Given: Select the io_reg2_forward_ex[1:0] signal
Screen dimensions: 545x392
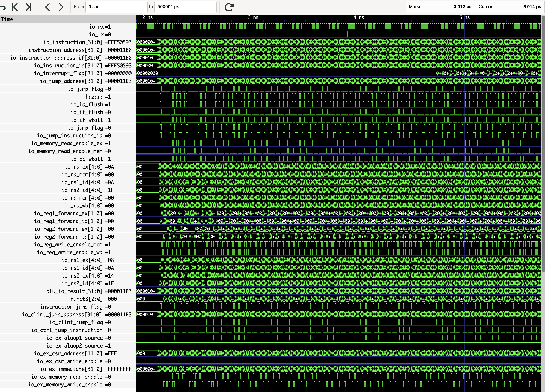Looking at the screenshot, I should (x=68, y=229).
